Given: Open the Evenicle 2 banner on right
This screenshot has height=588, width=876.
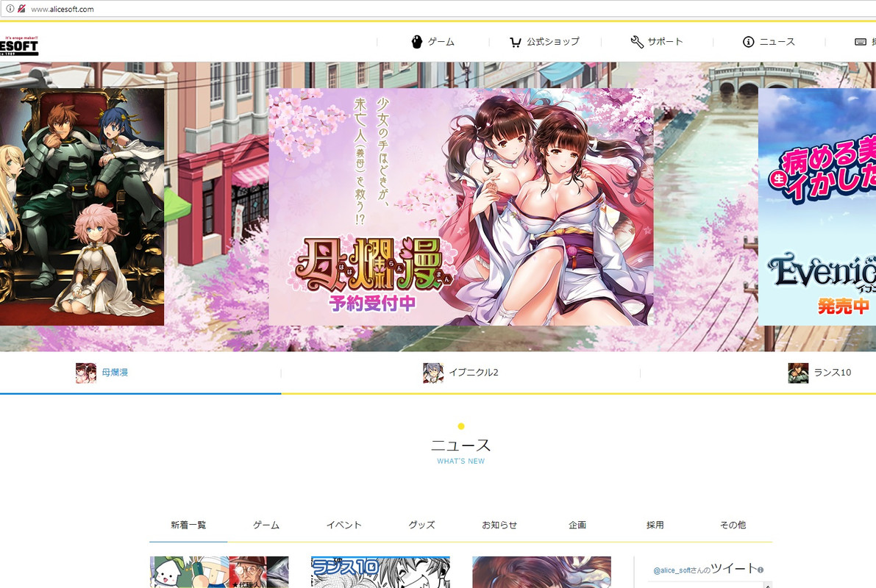Looking at the screenshot, I should pyautogui.click(x=816, y=207).
